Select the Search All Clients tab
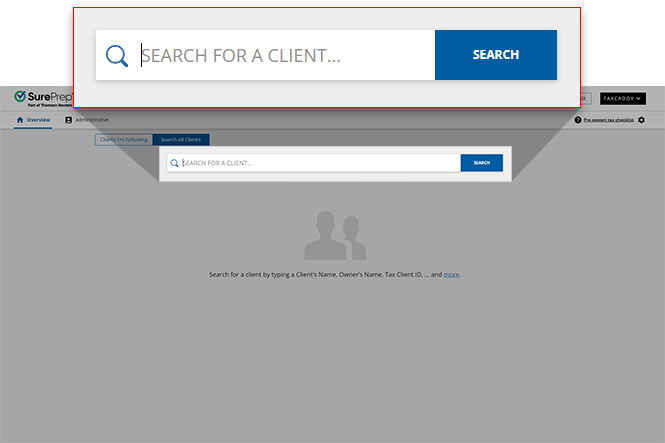 181,139
